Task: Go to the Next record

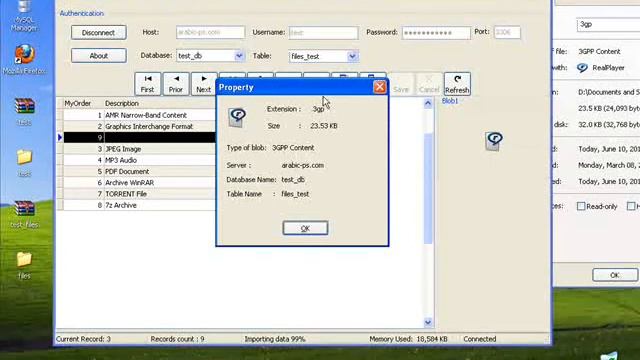Action: pyautogui.click(x=204, y=84)
